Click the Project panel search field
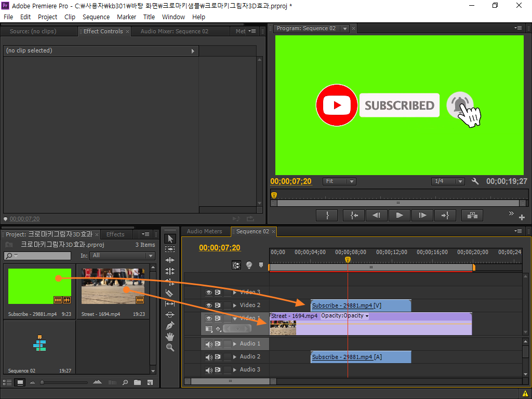 tap(37, 256)
